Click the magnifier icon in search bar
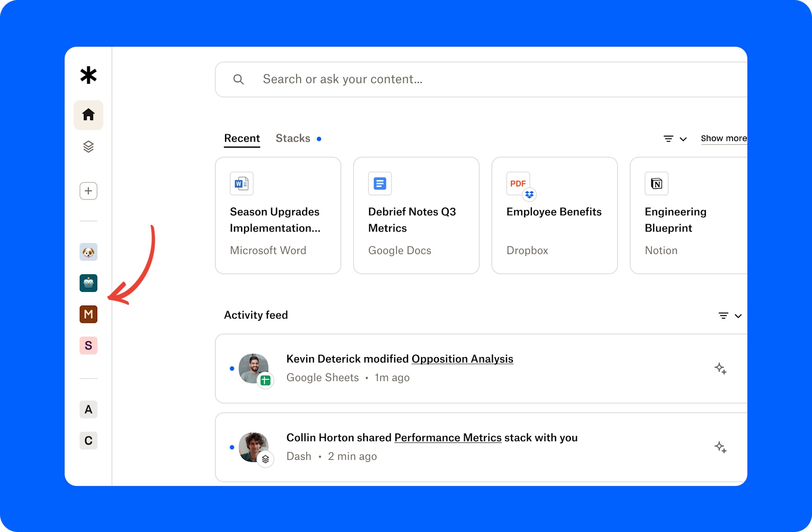 239,79
